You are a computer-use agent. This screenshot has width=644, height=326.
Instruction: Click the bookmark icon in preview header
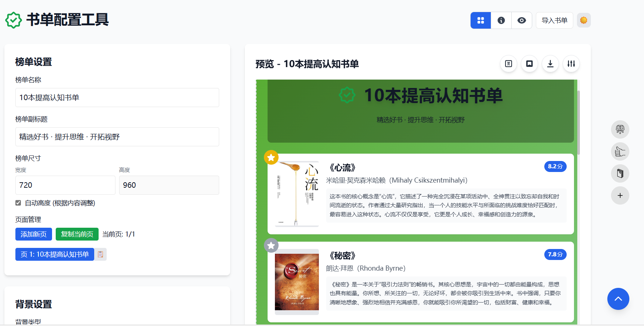pos(529,64)
